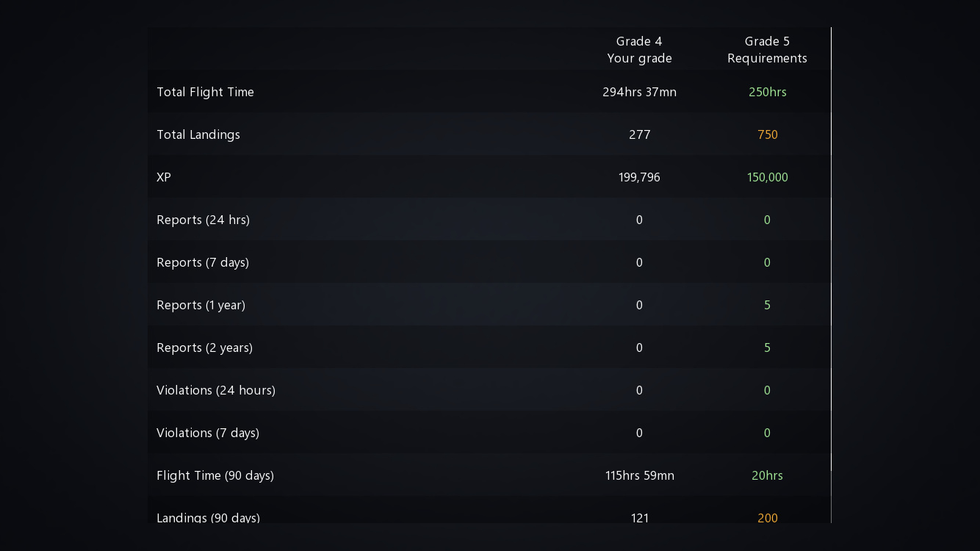Click Landings (90 days) label
This screenshot has height=551, width=980.
pyautogui.click(x=208, y=517)
